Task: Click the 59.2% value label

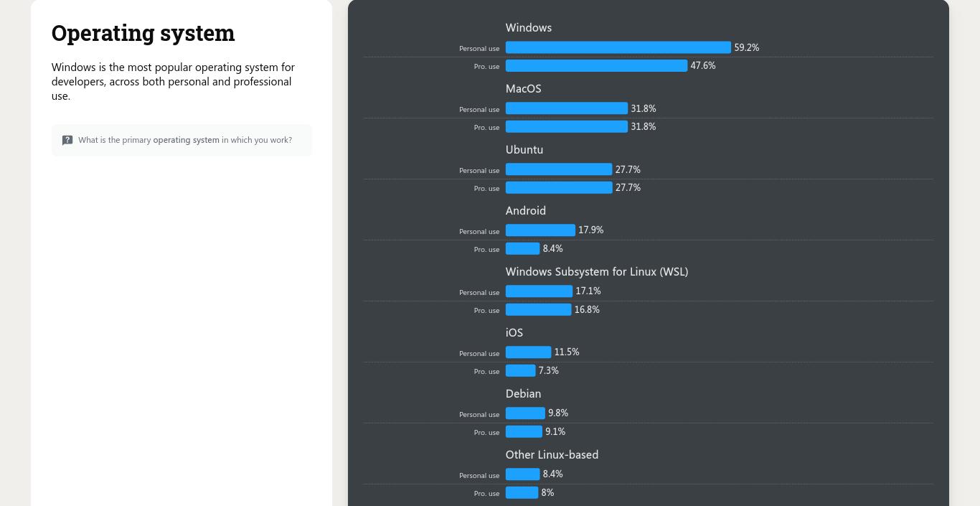Action: tap(746, 47)
